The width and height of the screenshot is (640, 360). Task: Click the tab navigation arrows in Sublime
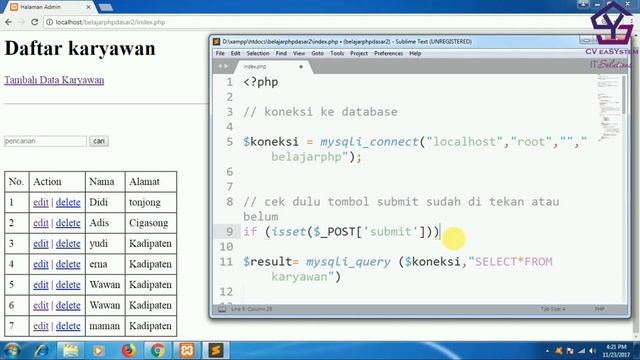(223, 66)
